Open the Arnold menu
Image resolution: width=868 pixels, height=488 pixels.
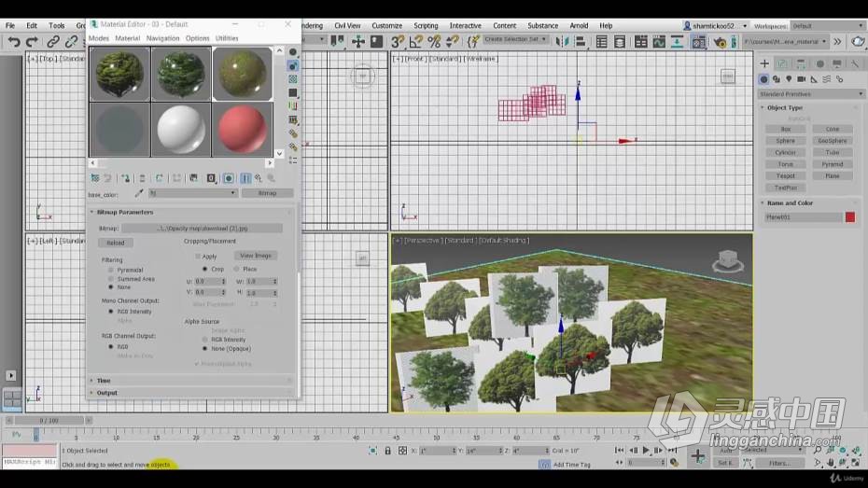click(x=579, y=25)
